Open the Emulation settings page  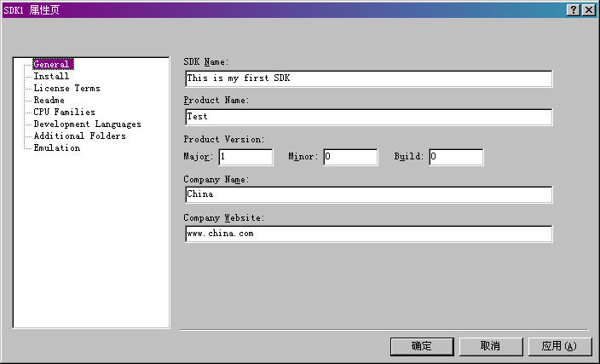click(x=56, y=147)
